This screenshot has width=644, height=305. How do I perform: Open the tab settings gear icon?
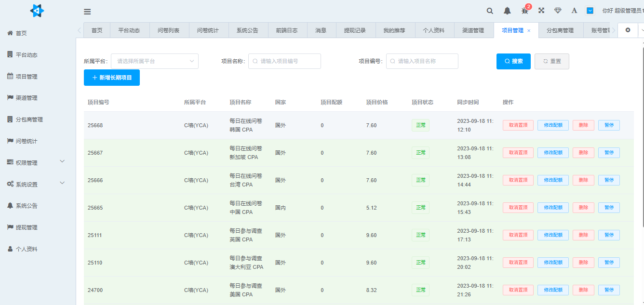pos(628,30)
